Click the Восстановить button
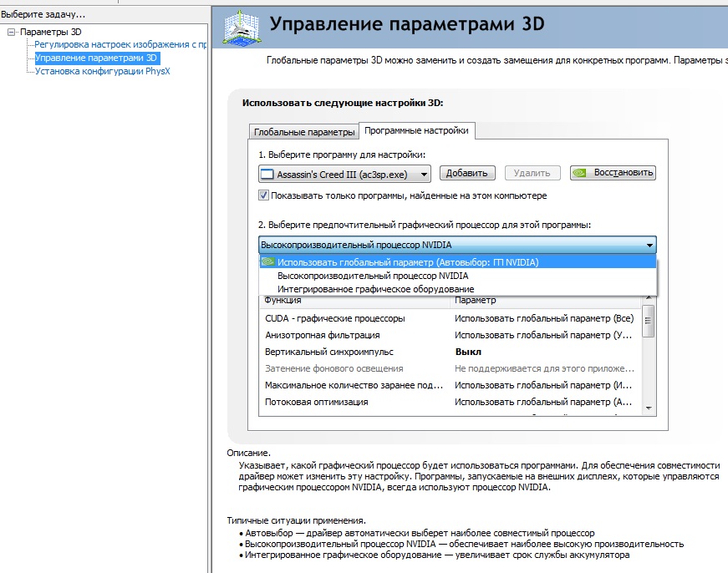 click(x=613, y=173)
